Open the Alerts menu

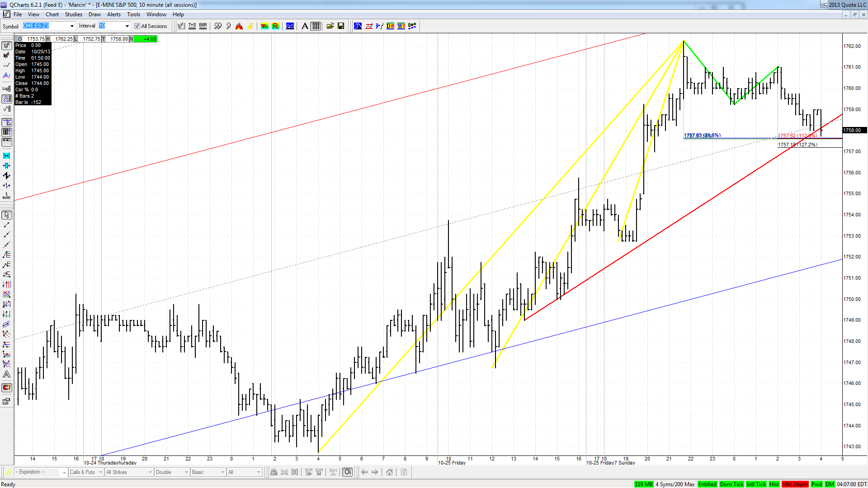tap(114, 14)
